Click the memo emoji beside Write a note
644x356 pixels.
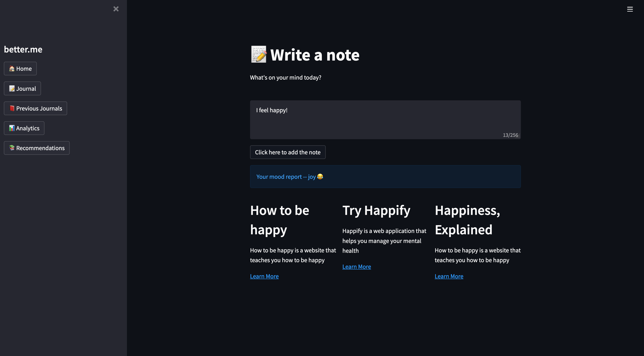pyautogui.click(x=259, y=54)
